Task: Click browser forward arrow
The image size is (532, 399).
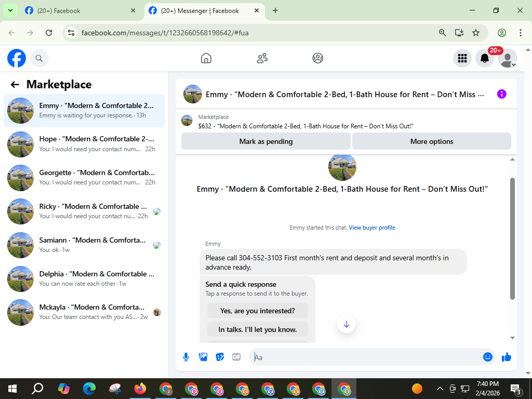Action: 30,33
